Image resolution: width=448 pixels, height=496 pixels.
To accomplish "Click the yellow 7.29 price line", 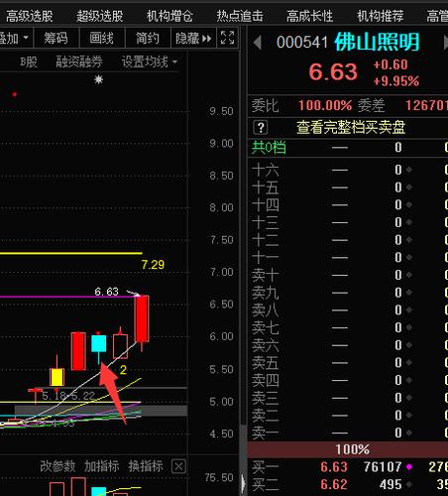I will pos(71,254).
